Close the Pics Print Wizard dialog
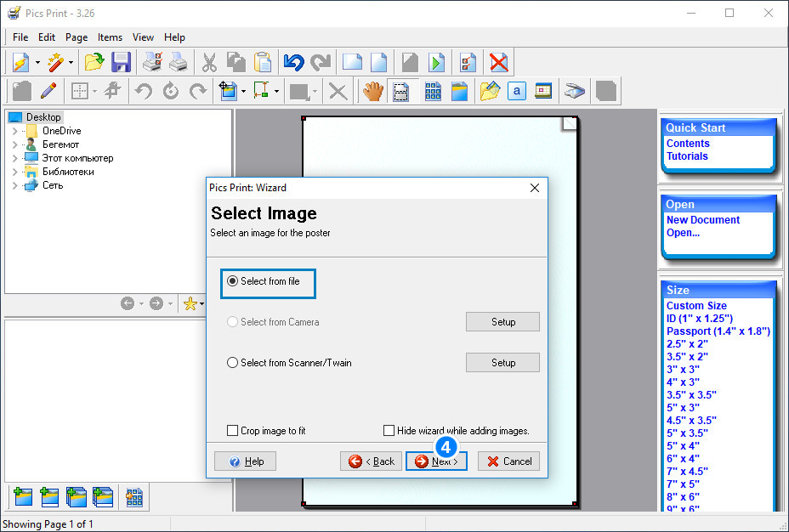 click(x=535, y=188)
